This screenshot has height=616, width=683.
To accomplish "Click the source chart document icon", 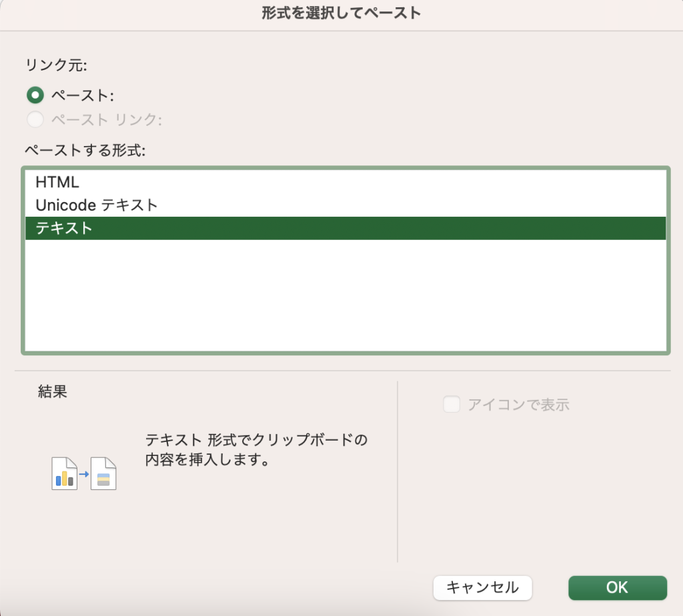I will pyautogui.click(x=64, y=473).
